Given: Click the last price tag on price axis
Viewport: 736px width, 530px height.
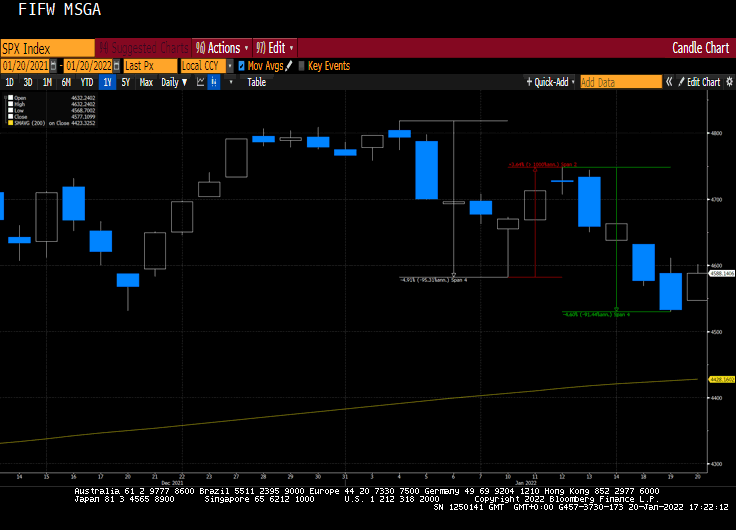Looking at the screenshot, I should pyautogui.click(x=721, y=273).
